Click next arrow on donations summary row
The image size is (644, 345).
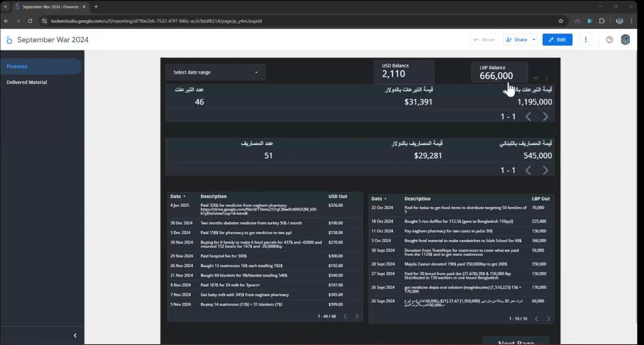tap(545, 117)
